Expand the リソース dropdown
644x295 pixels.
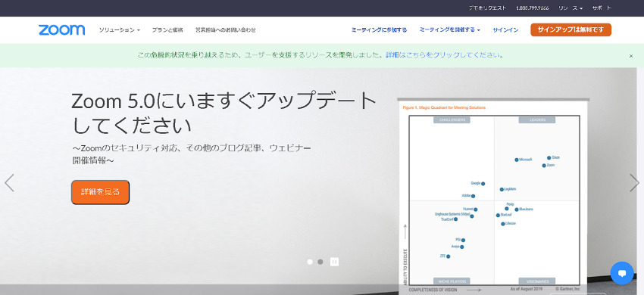[571, 8]
